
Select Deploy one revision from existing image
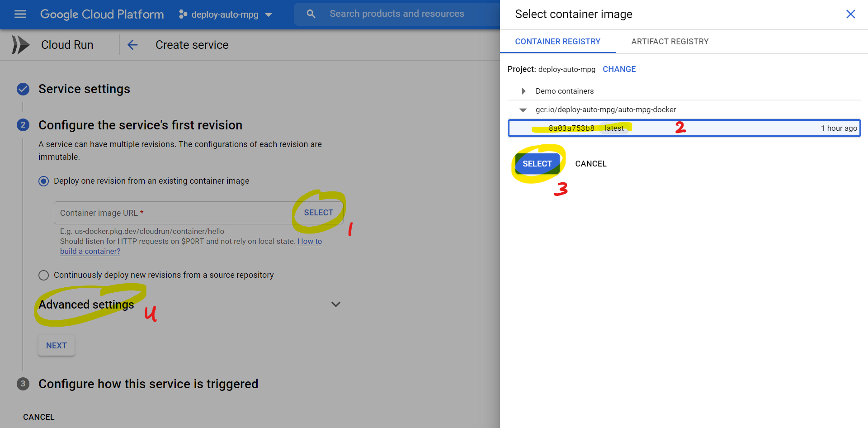(44, 181)
